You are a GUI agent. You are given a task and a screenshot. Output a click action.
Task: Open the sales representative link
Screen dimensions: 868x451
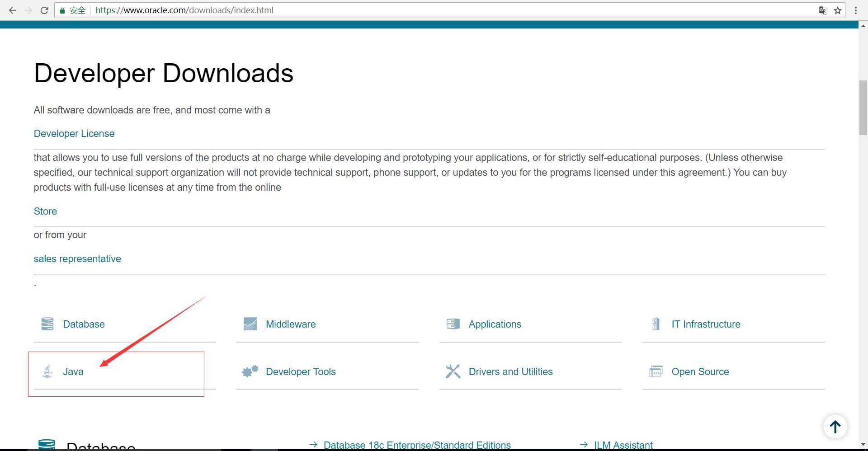click(77, 258)
